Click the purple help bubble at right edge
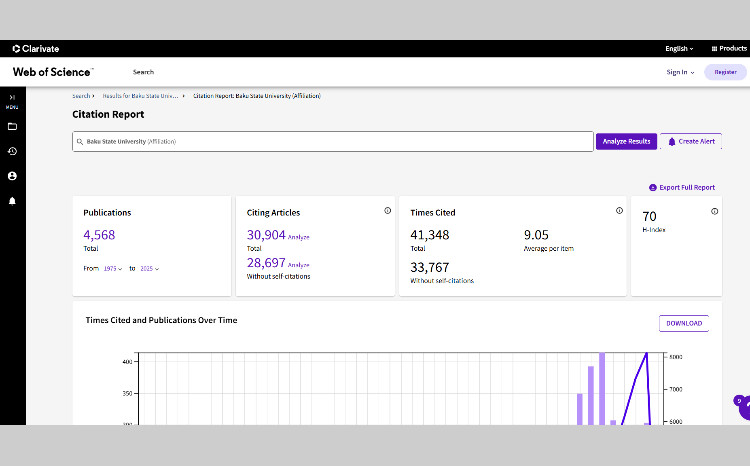The image size is (750, 466). coord(742,405)
